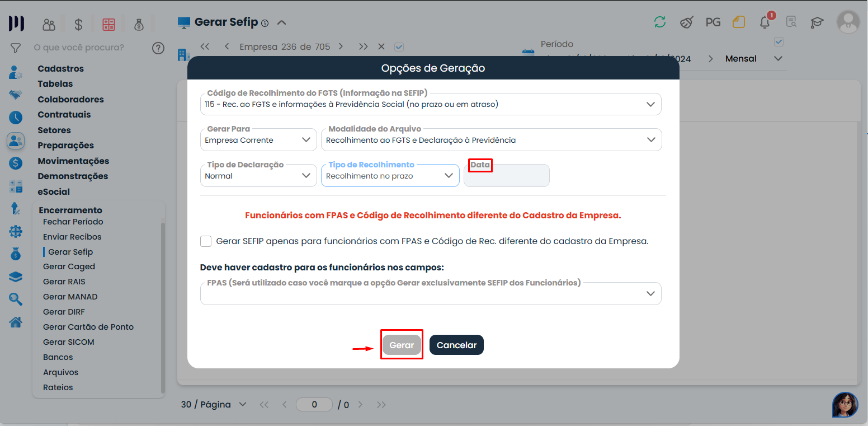868x426 pixels.
Task: Open the people module icon in top bar
Action: point(49,25)
